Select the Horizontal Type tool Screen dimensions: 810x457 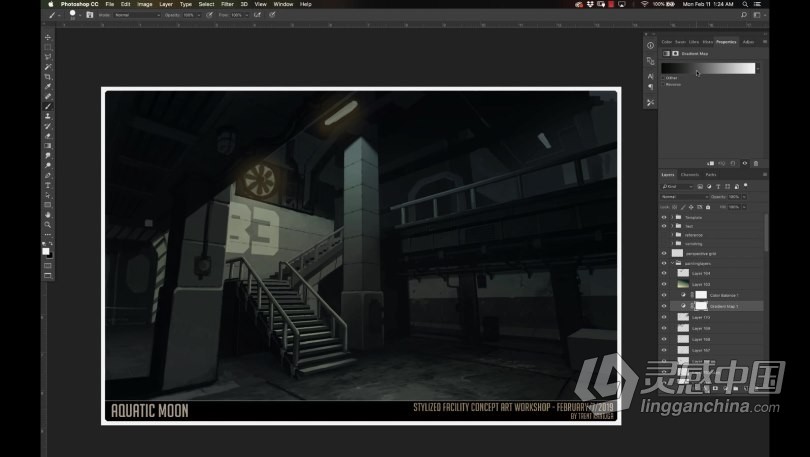48,185
